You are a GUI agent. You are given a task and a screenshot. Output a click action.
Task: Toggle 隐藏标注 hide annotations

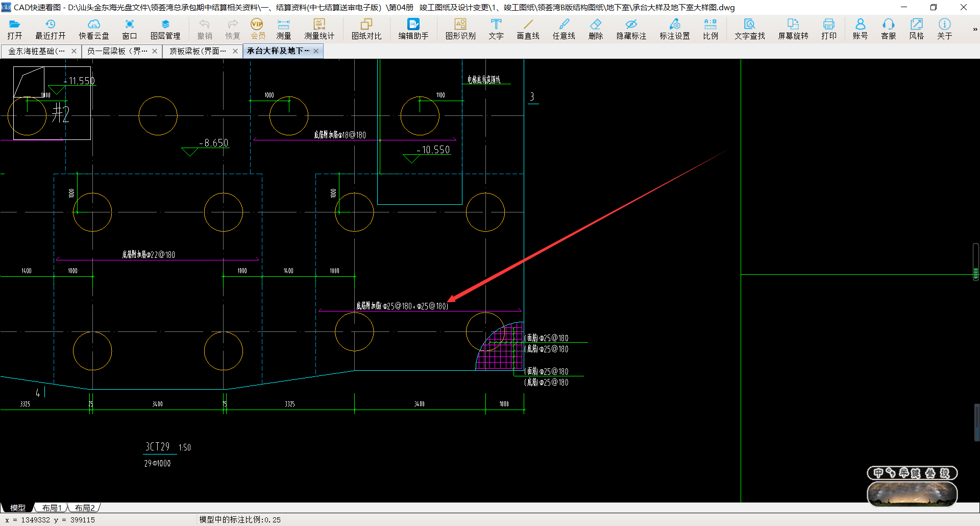pyautogui.click(x=631, y=29)
